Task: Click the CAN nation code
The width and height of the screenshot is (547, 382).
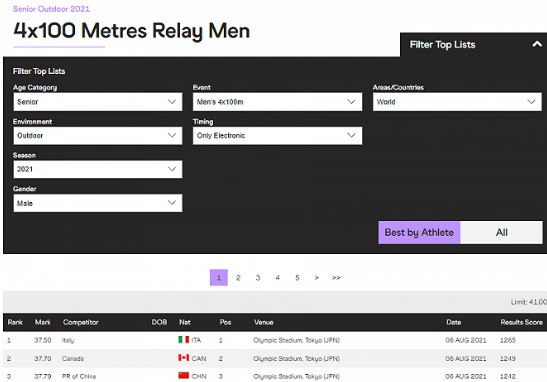Action: click(x=199, y=359)
